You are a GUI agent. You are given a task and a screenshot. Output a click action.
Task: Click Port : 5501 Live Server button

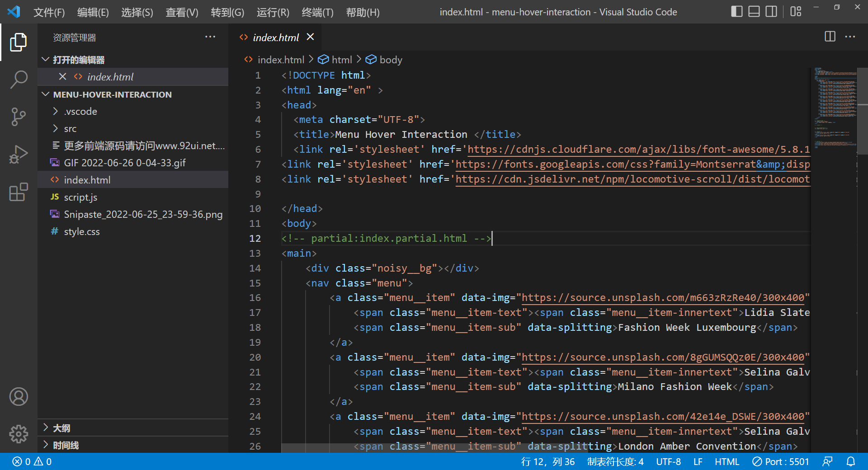(x=781, y=461)
